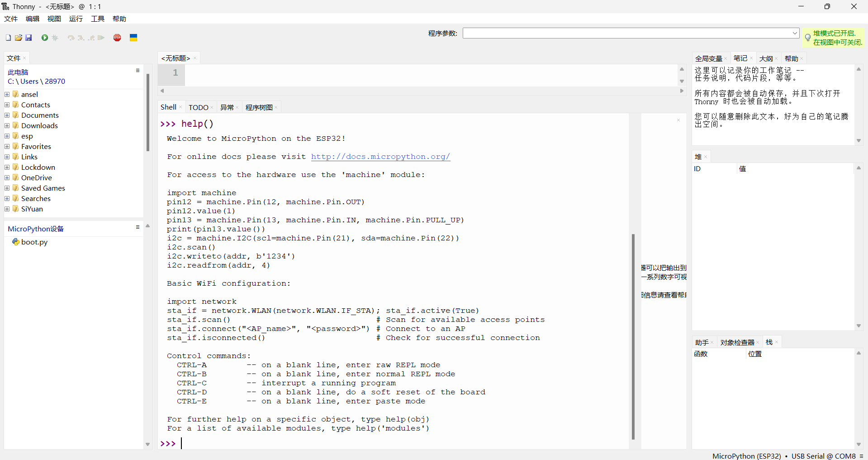Close the <无标题> editor tab
Viewport: 868px width, 460px height.
coord(195,58)
